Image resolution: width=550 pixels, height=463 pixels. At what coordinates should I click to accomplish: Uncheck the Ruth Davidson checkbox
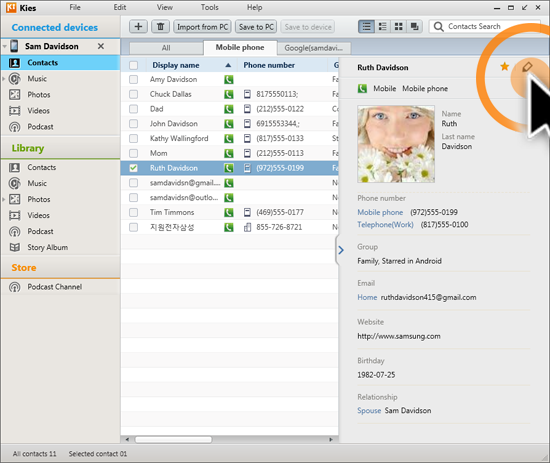coord(133,168)
